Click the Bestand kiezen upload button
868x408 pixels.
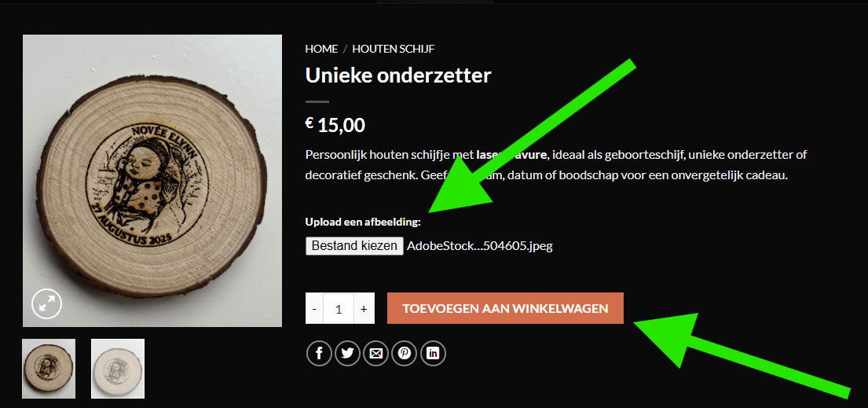pos(354,245)
